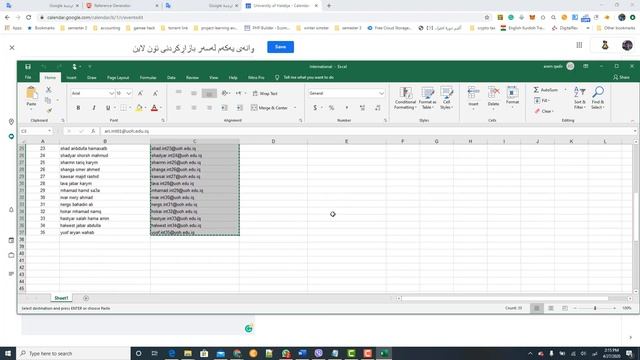Click the Cell Styles button

447,98
